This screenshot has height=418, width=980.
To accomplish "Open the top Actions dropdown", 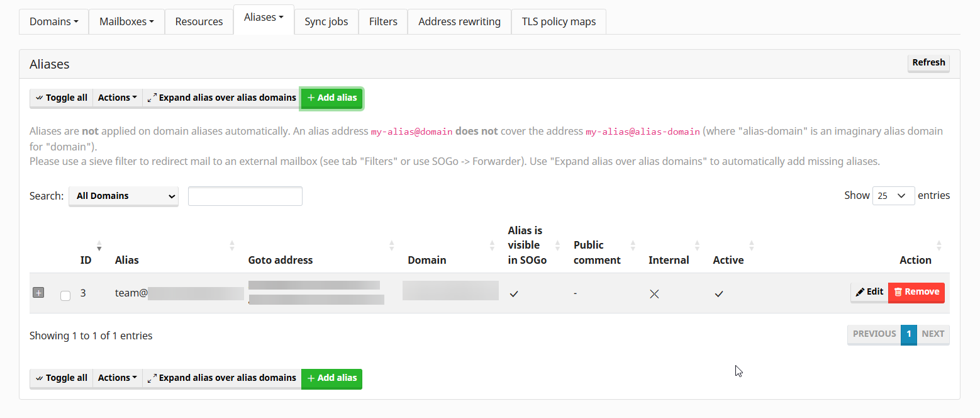I will (118, 98).
